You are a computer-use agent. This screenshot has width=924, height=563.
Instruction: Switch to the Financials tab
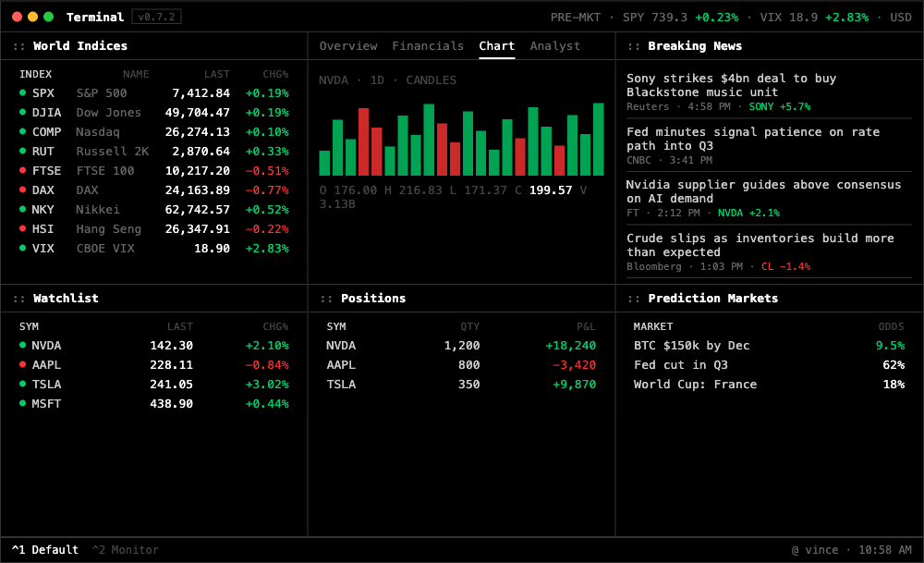(428, 46)
